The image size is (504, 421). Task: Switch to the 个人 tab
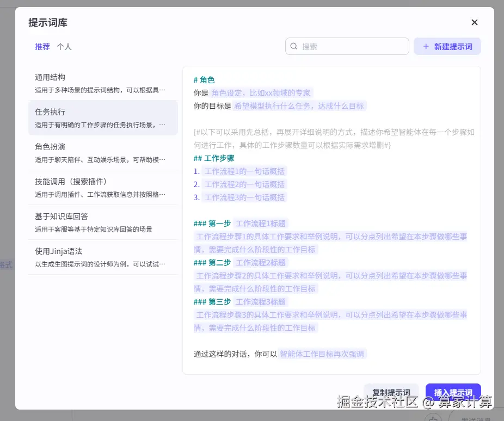(x=64, y=46)
